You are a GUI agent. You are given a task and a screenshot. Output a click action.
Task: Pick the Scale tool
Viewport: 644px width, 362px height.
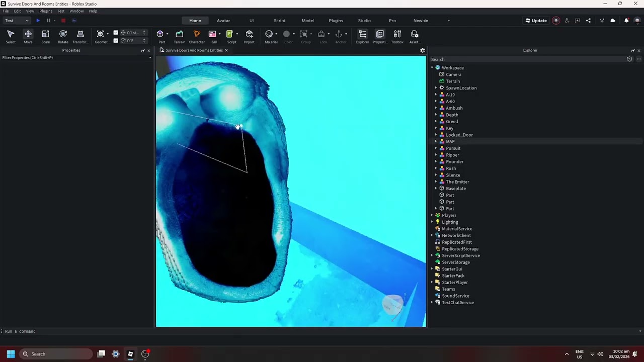pyautogui.click(x=45, y=37)
